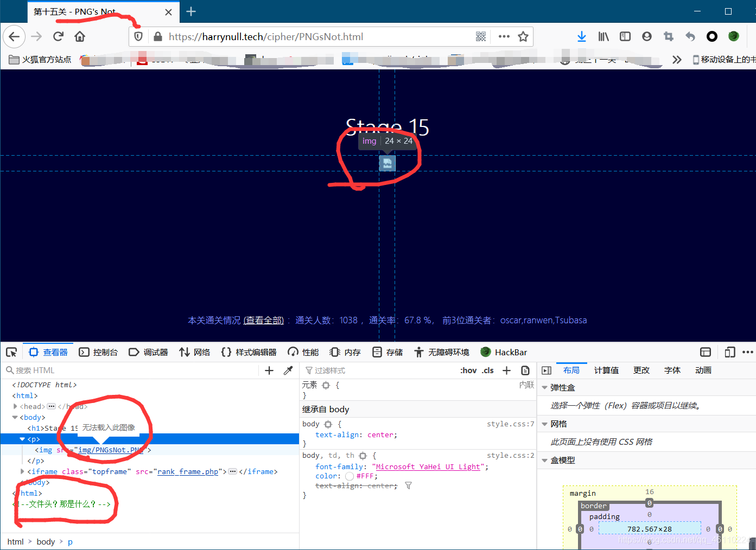This screenshot has width=756, height=550.
Task: Activate the element picker tool
Action: [11, 352]
